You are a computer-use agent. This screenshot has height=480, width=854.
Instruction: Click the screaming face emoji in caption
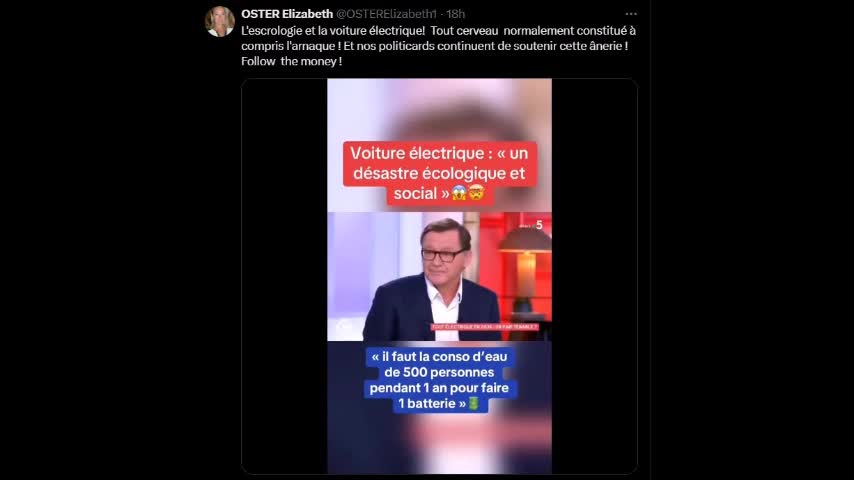tap(459, 193)
